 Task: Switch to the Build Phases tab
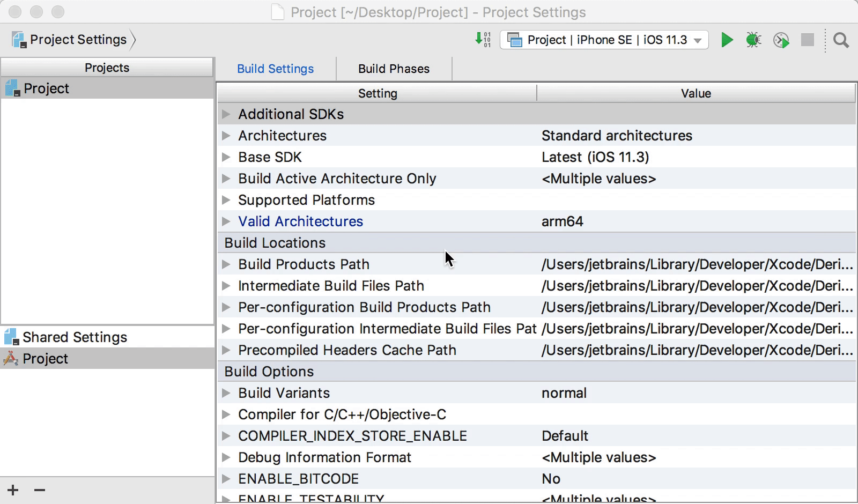[394, 69]
